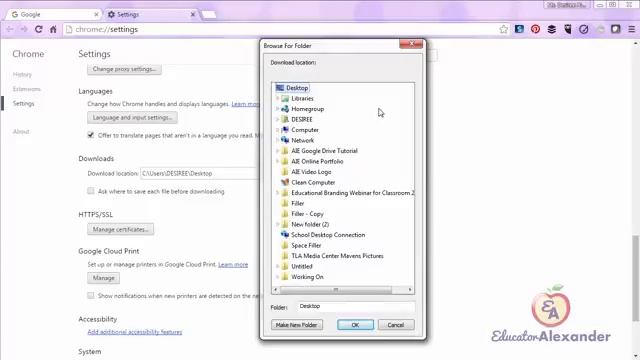The width and height of the screenshot is (640, 360).
Task: Open the Buffer stack extension icon
Action: pos(551,29)
